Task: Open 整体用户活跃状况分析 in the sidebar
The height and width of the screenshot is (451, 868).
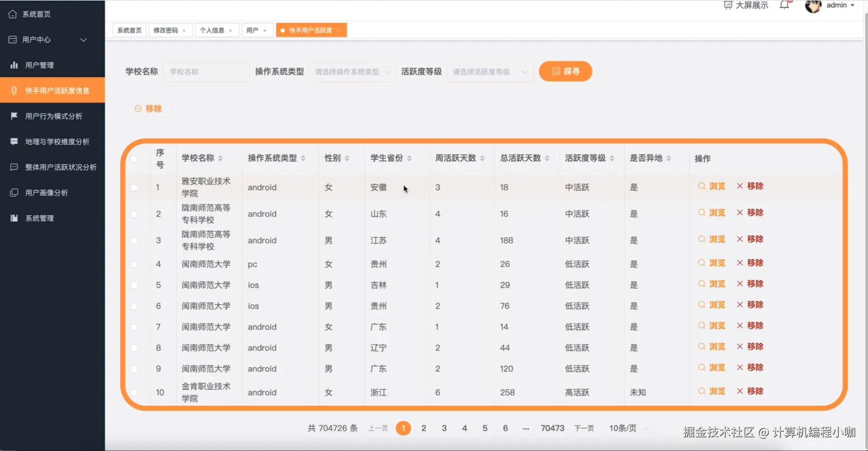Action: click(x=52, y=167)
